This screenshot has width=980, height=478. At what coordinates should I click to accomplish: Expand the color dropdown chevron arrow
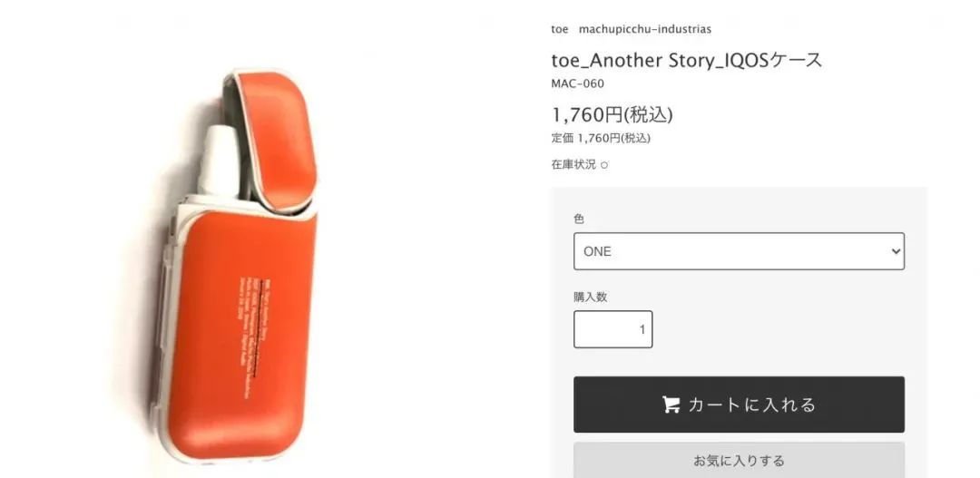pyautogui.click(x=896, y=251)
